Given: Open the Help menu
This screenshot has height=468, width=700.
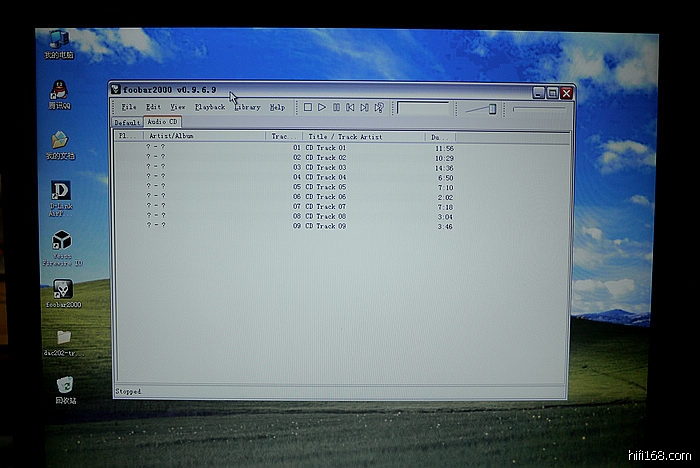Looking at the screenshot, I should tap(277, 107).
